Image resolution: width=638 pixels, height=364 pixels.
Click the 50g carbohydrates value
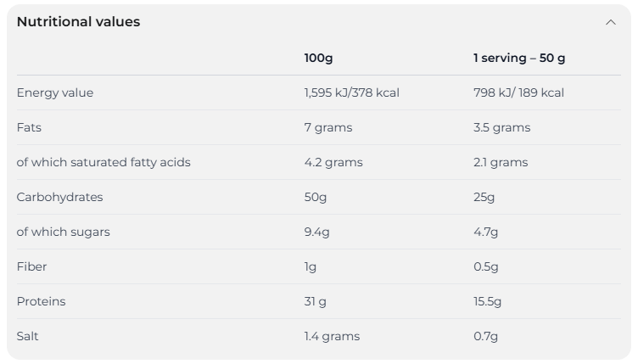(x=316, y=197)
